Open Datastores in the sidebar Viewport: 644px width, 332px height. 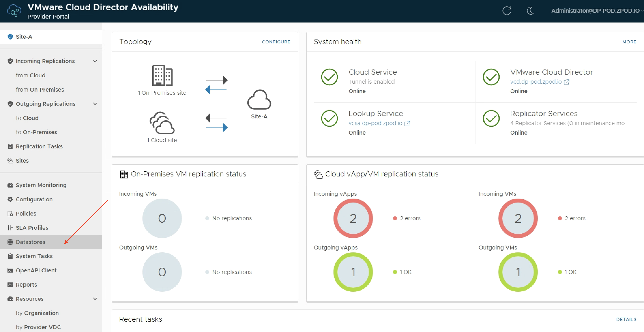coord(31,242)
